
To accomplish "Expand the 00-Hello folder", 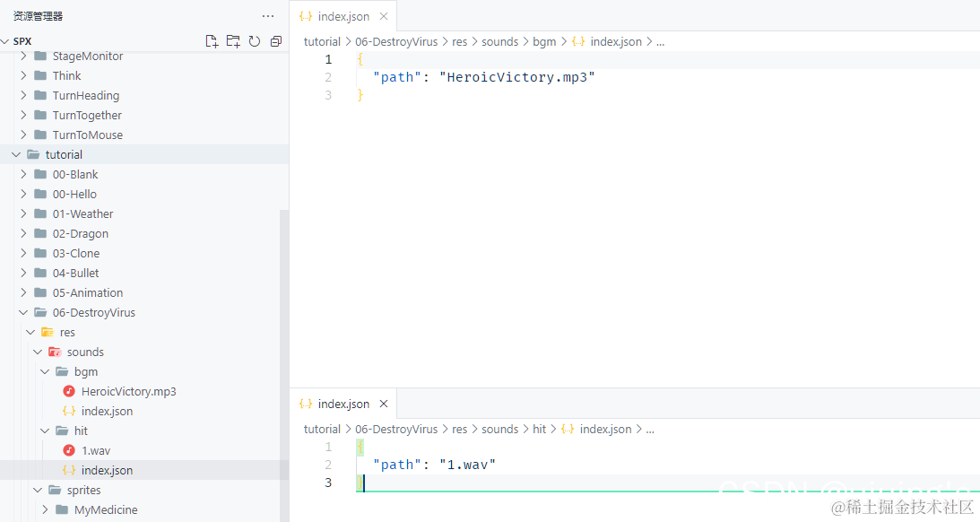I will [x=23, y=195].
